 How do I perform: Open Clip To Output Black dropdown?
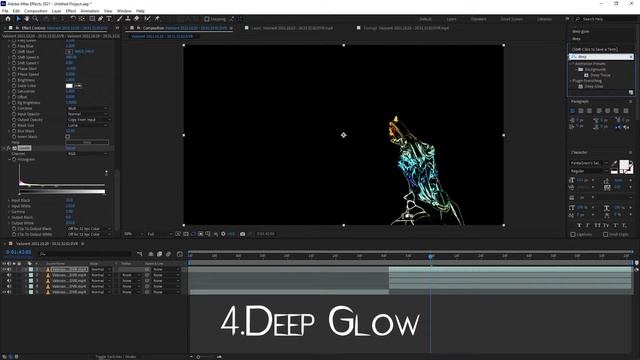click(x=88, y=229)
